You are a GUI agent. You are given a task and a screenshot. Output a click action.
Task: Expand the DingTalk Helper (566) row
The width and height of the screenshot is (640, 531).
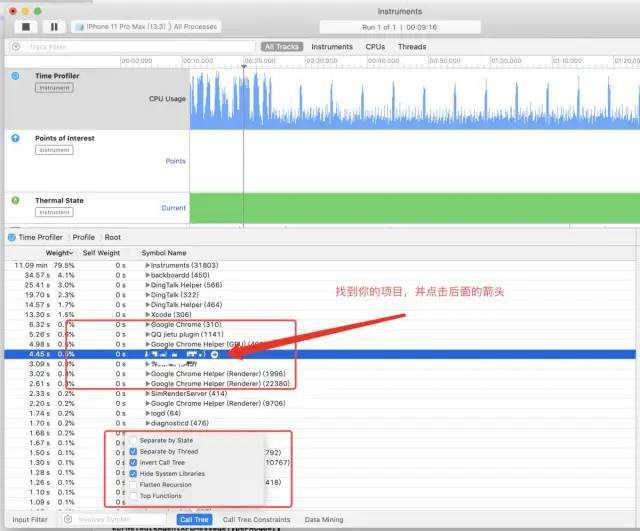(148, 285)
